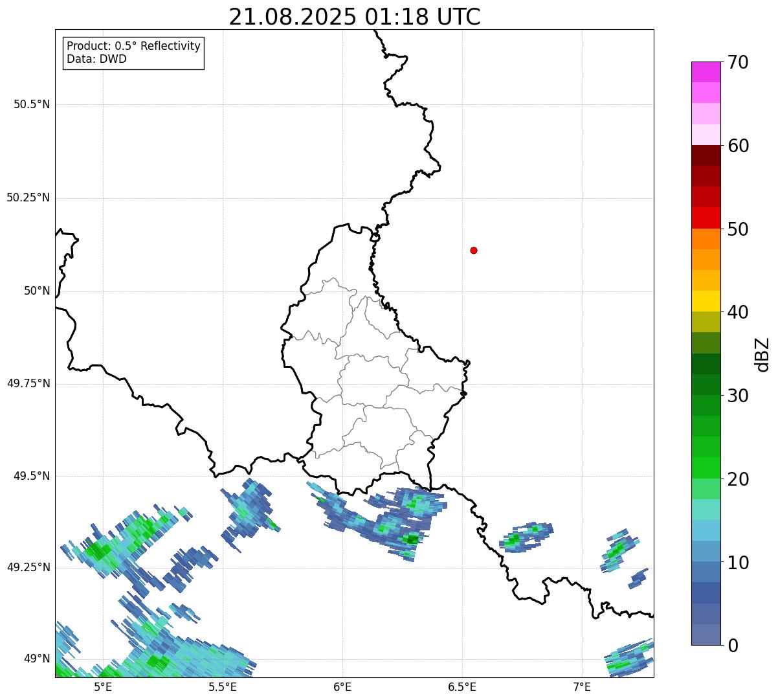Click the light cyan swatch between 10 and 20
Screen dimensions: 778x700
pos(706,510)
